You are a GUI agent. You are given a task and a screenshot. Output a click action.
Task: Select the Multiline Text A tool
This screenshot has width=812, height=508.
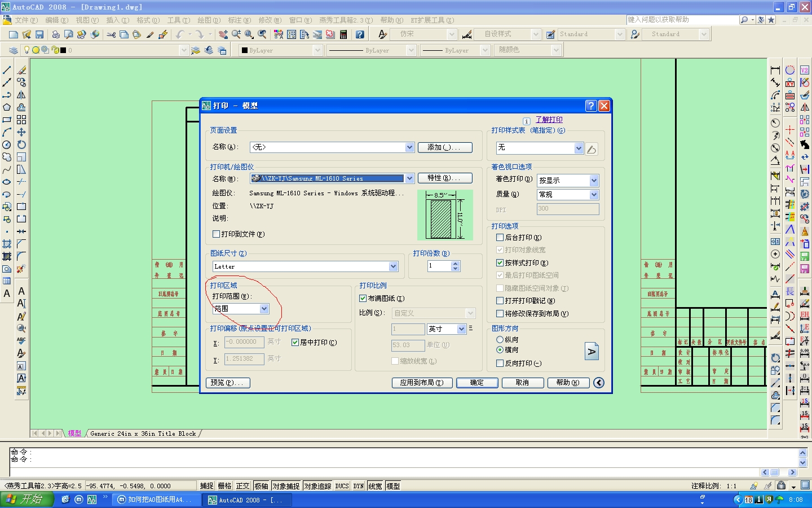[7, 294]
